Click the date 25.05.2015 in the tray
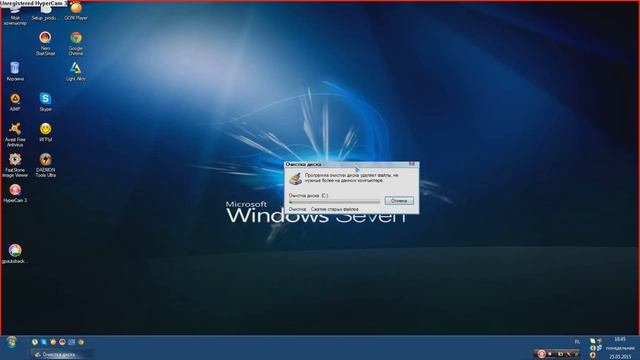The image size is (640, 360). (620, 357)
